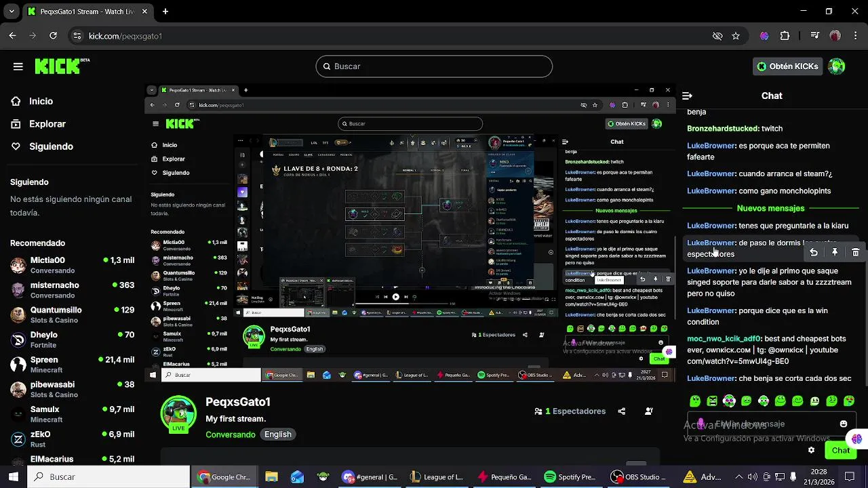Screen dimensions: 868x488
Task: Click Bronzehardstucked username in chat
Action: click(722, 129)
